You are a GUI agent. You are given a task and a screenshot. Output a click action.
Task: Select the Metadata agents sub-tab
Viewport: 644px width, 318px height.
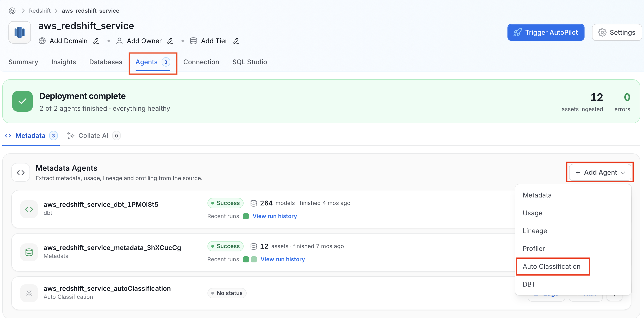coord(31,136)
